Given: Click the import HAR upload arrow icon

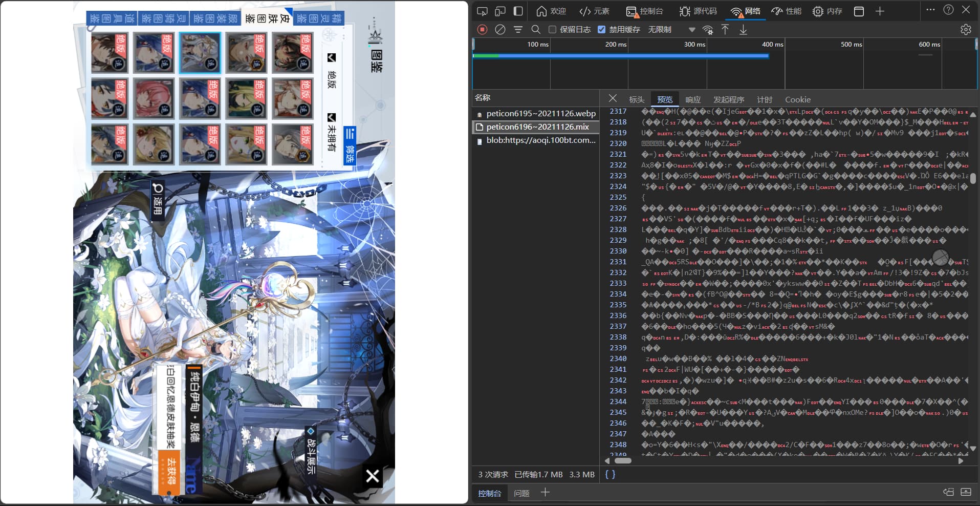Looking at the screenshot, I should tap(725, 30).
